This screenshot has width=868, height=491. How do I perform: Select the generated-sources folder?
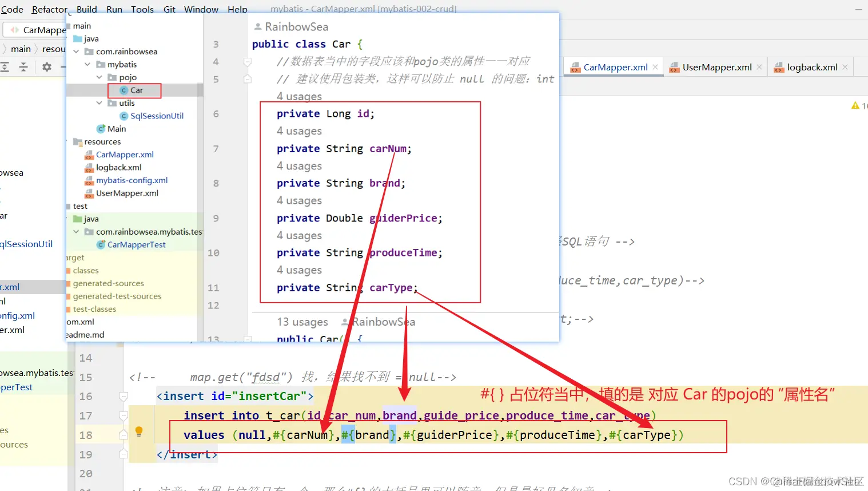point(108,283)
